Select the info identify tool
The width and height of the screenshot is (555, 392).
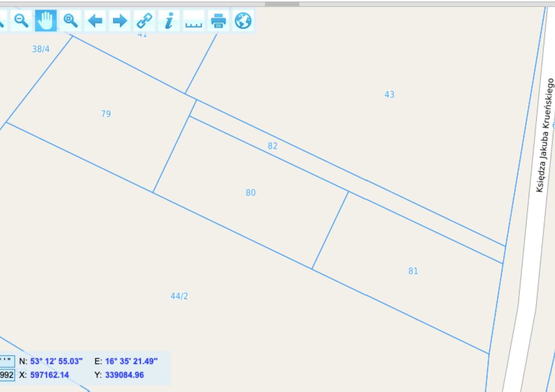(x=169, y=21)
